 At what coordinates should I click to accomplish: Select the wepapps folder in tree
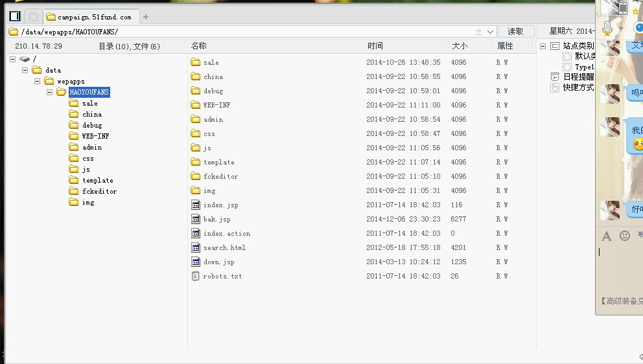click(71, 81)
